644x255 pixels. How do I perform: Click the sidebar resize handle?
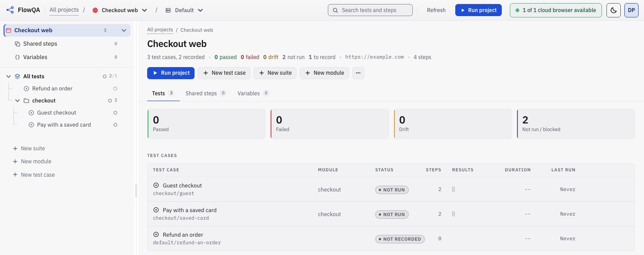136,190
